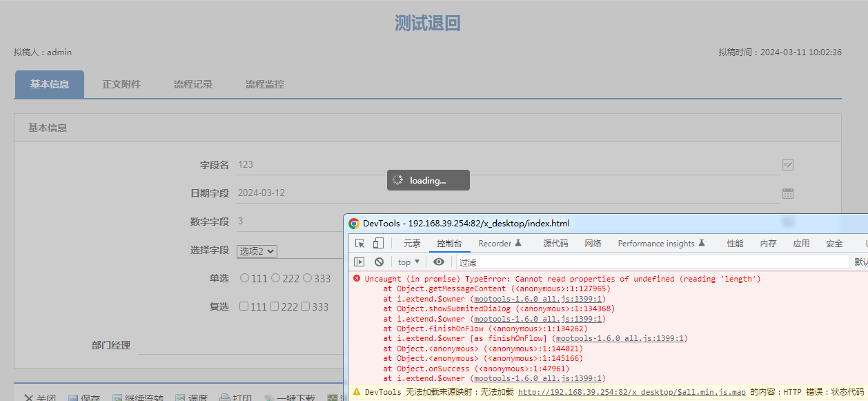This screenshot has width=868, height=401.
Task: Open the 应用 Application tab
Action: 801,244
